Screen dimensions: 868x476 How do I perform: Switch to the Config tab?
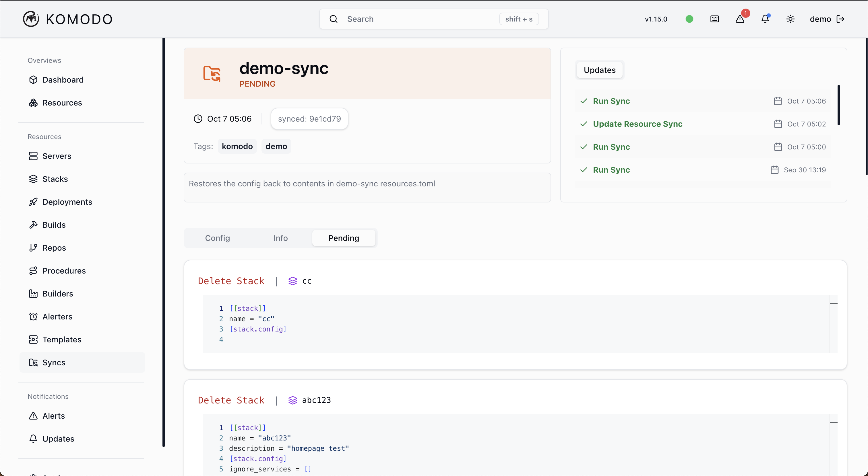[217, 238]
